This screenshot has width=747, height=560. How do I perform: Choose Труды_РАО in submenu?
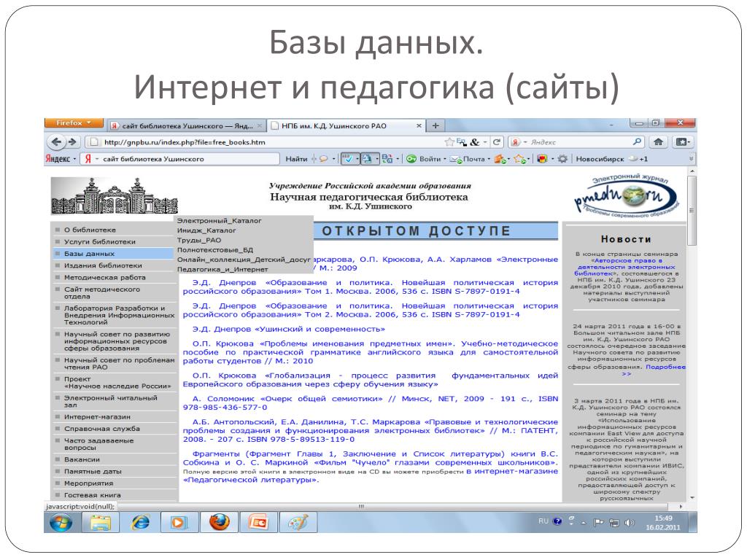point(199,240)
